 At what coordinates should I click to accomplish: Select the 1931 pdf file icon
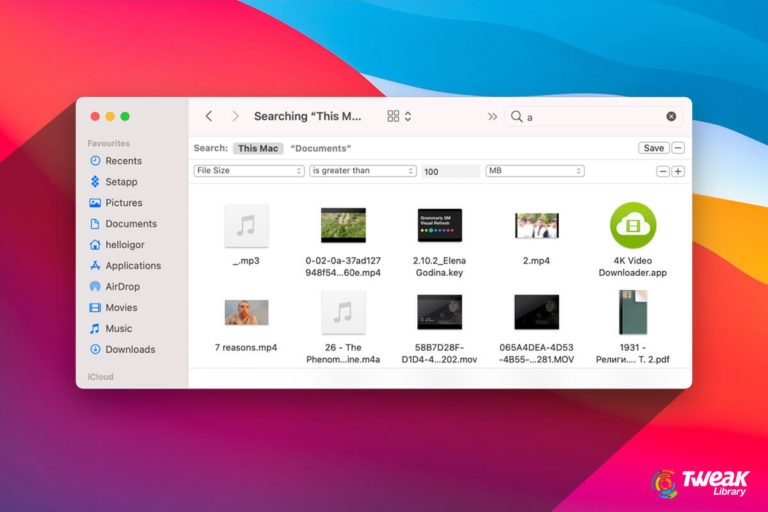pos(633,312)
